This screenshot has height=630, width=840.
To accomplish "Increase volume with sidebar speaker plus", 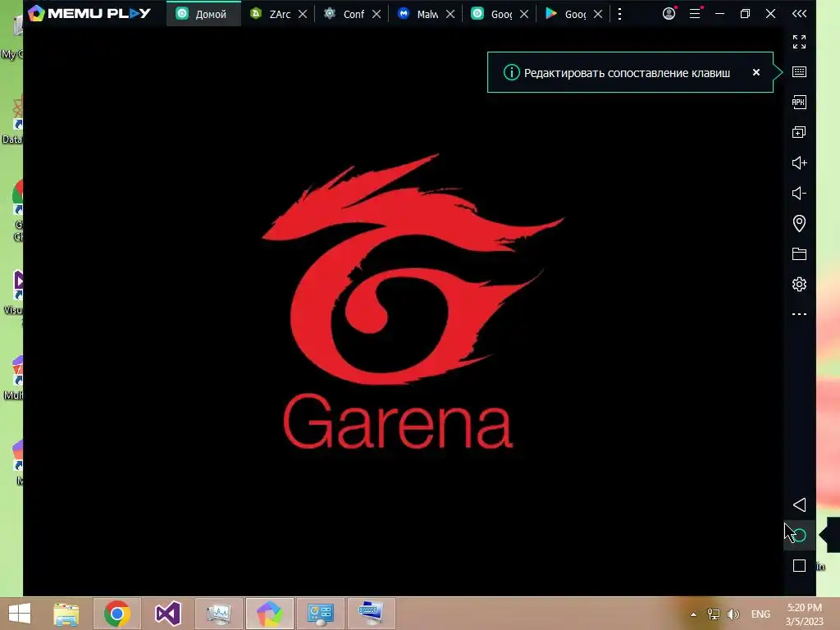I will 799,163.
